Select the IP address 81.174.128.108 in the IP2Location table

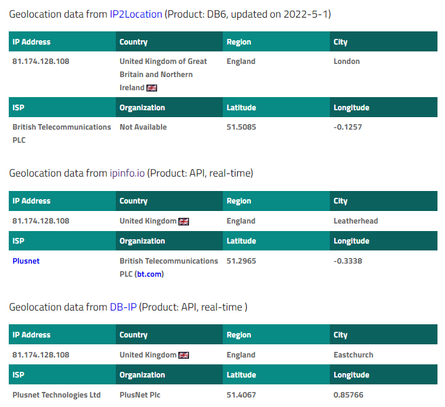(41, 61)
